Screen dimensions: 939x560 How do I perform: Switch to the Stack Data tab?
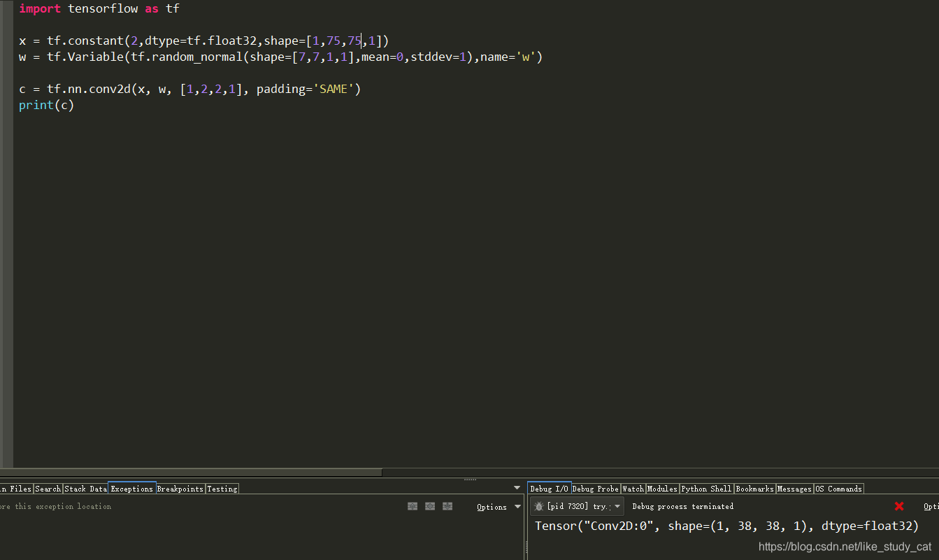tap(86, 489)
